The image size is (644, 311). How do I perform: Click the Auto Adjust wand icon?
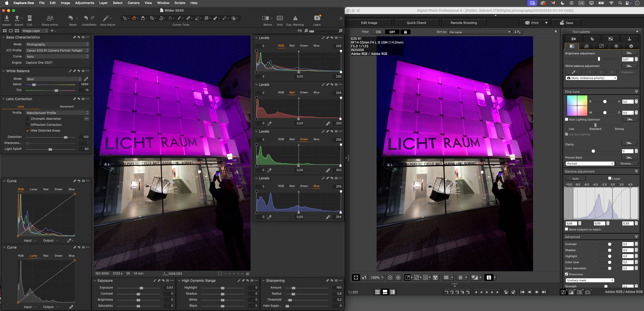point(106,18)
